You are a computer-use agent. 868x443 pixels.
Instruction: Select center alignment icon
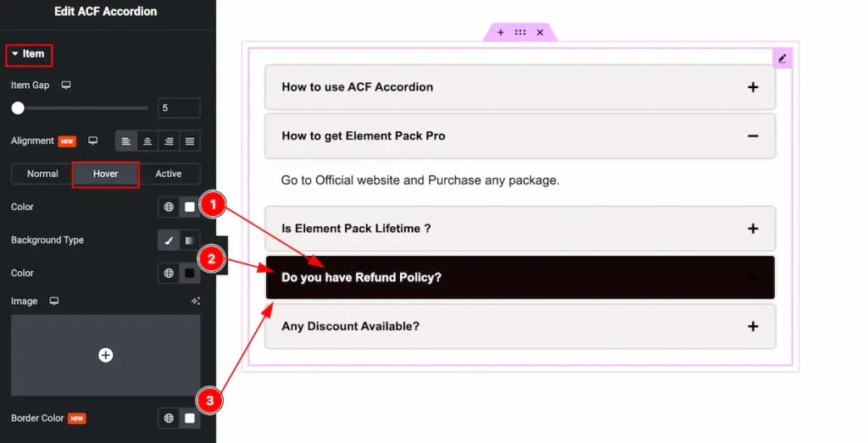tap(147, 141)
